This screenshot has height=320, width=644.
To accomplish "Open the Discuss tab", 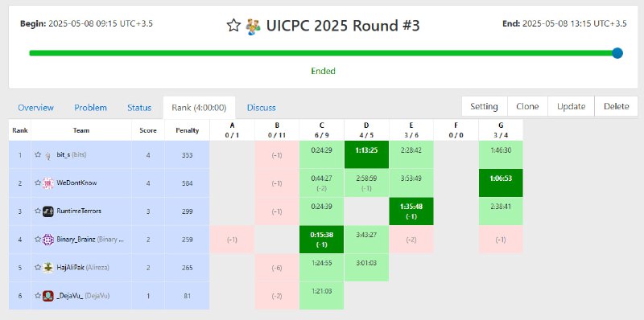I will point(261,108).
